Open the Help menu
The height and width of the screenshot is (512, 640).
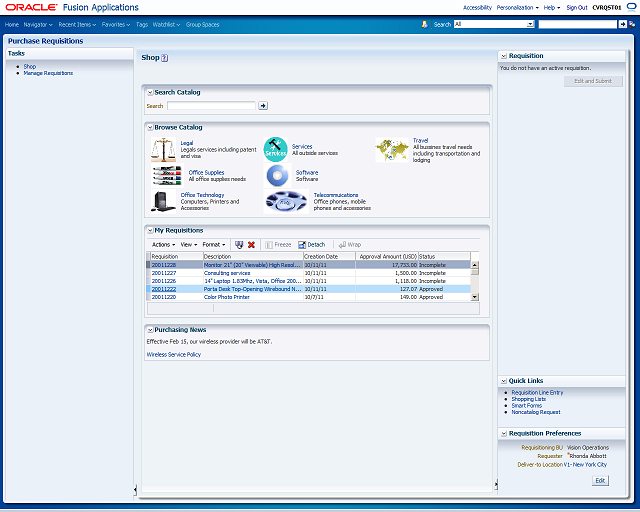[551, 7]
